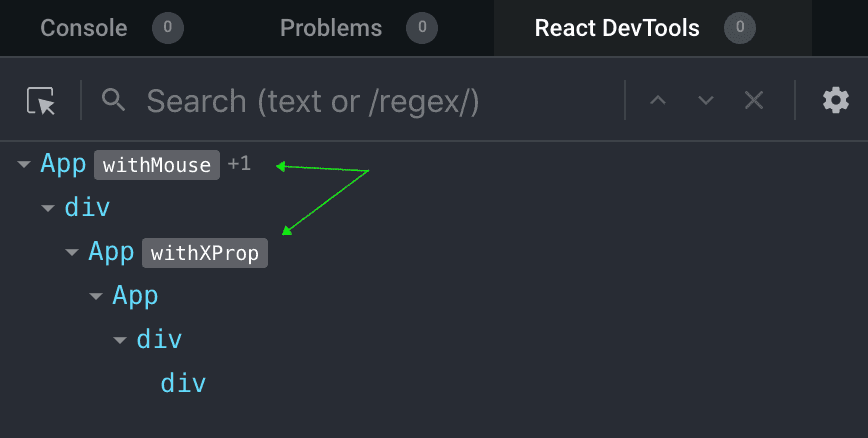Go to next search result arrow
The width and height of the screenshot is (868, 438).
click(706, 100)
